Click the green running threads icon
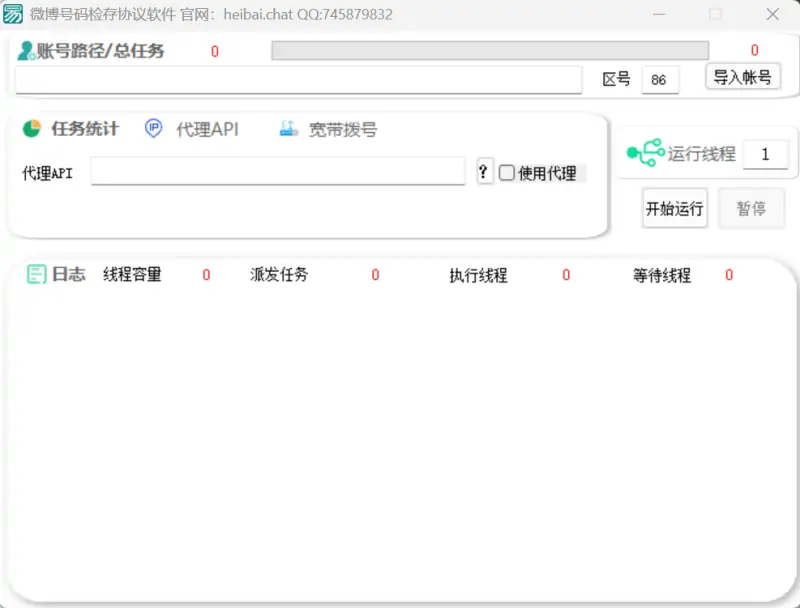Screen dimensions: 800x608 [x=645, y=153]
